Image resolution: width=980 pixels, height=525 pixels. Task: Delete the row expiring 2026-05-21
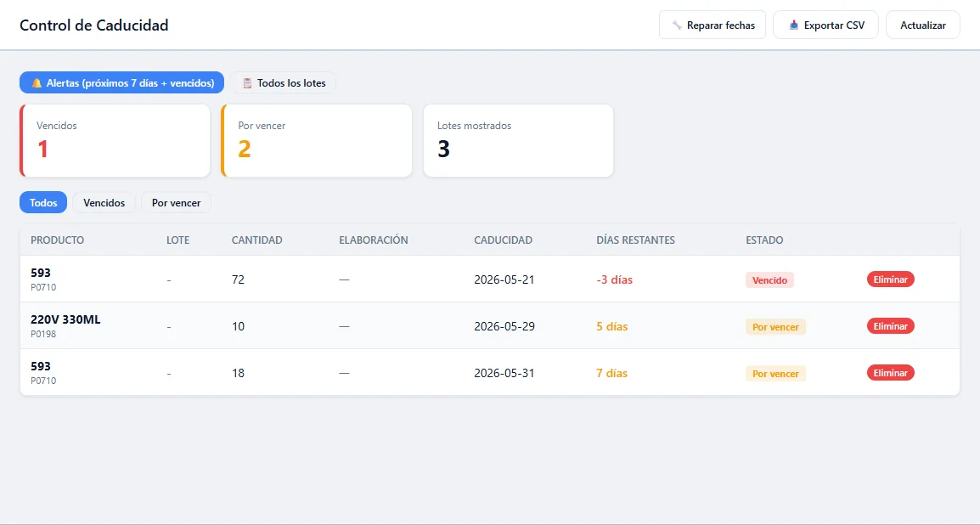point(890,279)
